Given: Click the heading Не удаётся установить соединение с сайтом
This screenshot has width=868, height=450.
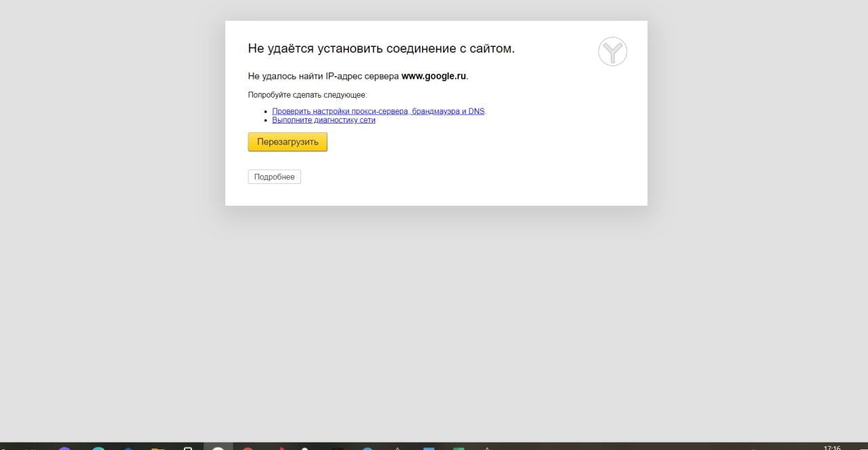Looking at the screenshot, I should pyautogui.click(x=381, y=48).
